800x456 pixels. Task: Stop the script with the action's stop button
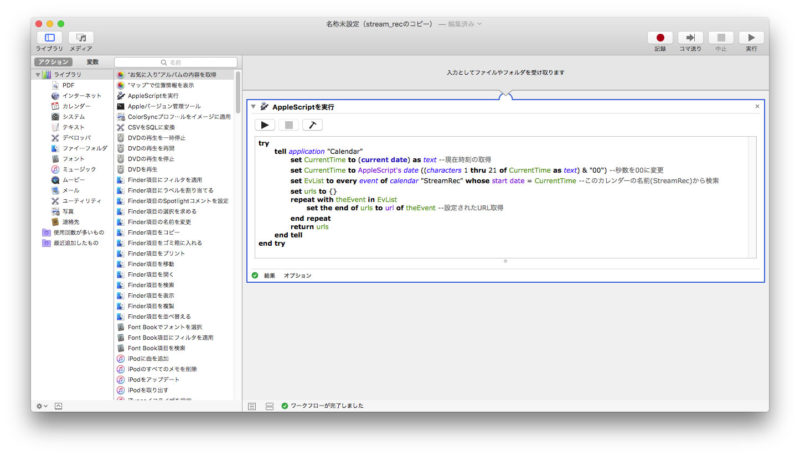[x=289, y=125]
